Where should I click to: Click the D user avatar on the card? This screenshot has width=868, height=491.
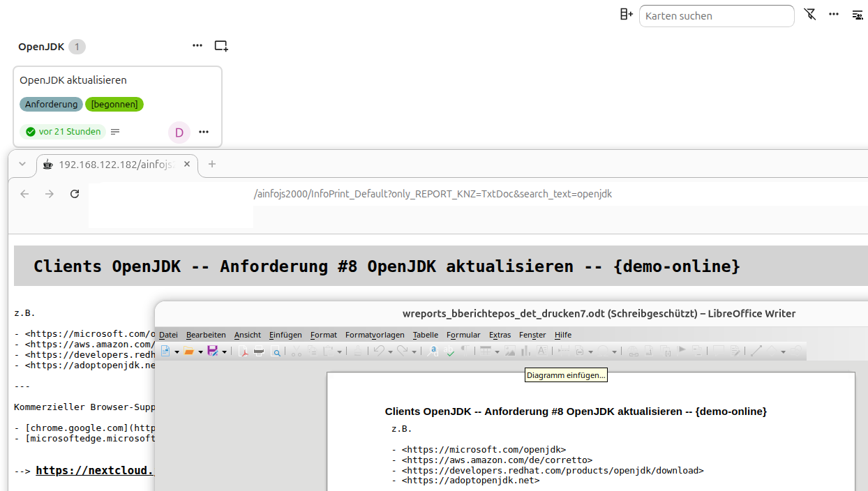click(x=179, y=132)
